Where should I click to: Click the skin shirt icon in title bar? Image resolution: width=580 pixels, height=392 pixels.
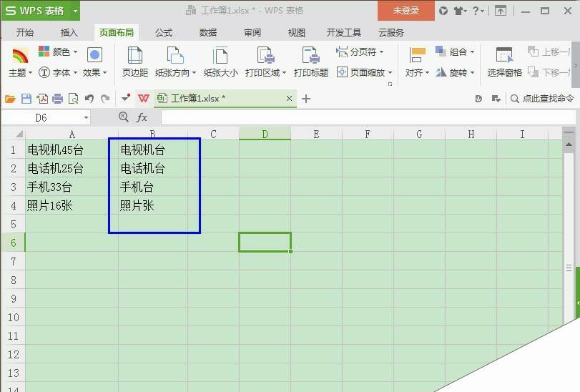click(460, 11)
